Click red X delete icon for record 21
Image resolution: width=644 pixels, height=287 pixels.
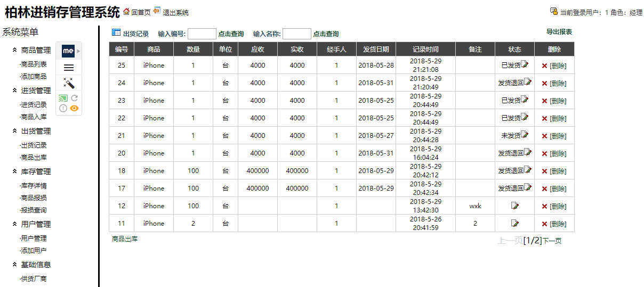(x=544, y=136)
